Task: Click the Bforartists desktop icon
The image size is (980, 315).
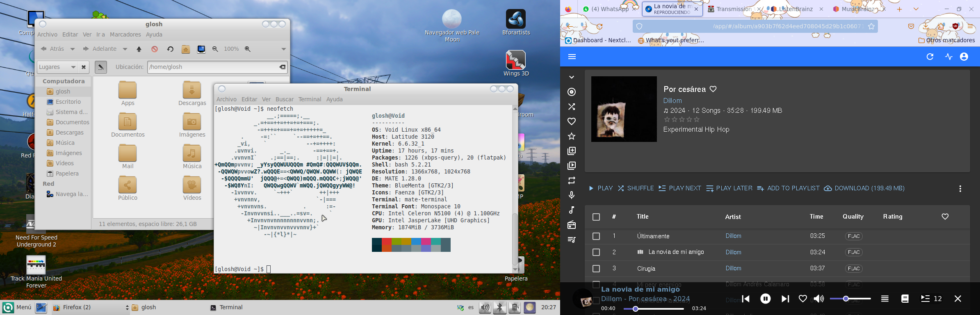Action: click(516, 19)
